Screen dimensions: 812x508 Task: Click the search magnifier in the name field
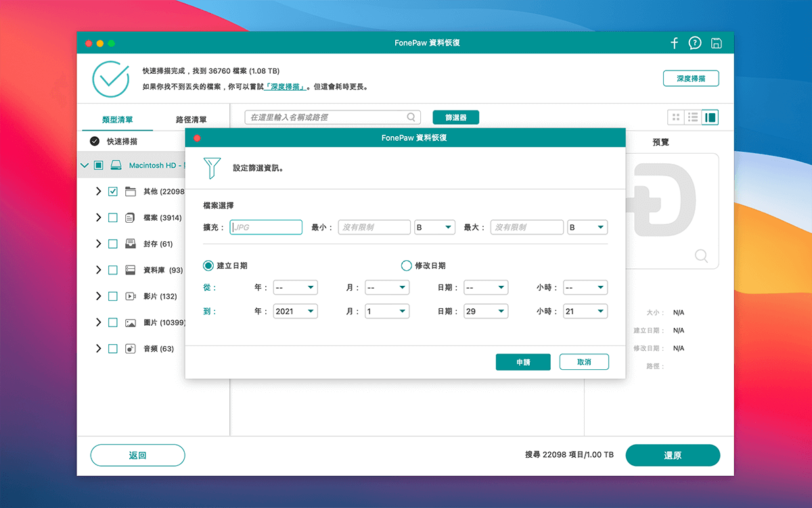411,117
